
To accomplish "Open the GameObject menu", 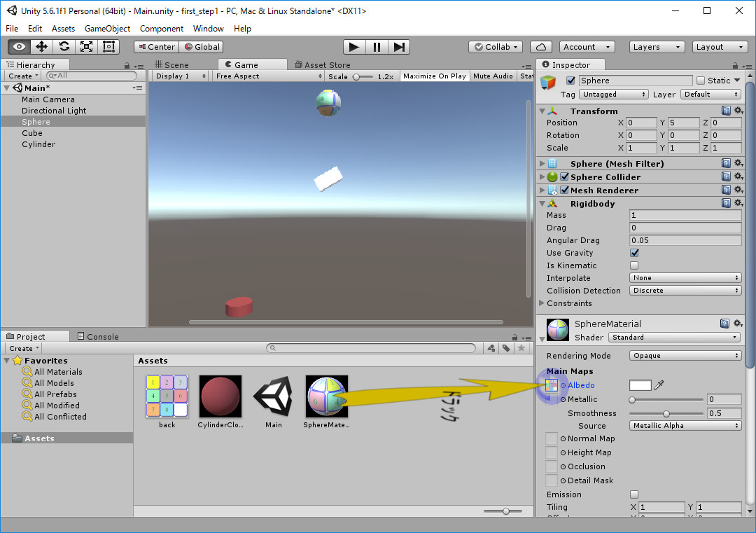I will 107,29.
